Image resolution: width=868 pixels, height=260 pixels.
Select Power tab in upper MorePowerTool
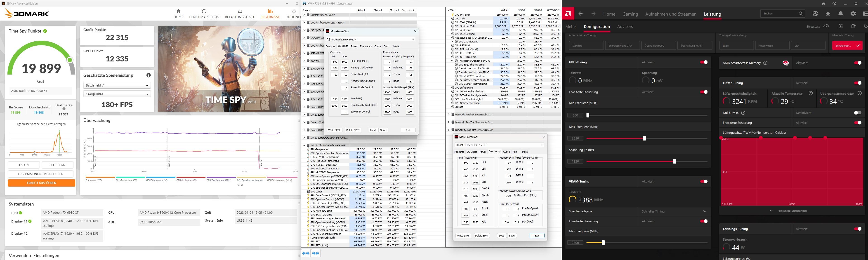click(354, 47)
